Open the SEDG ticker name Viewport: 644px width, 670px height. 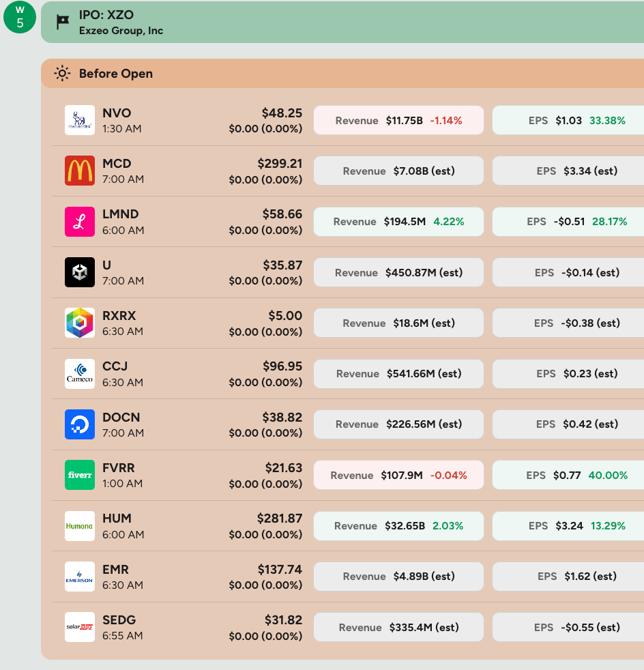119,620
